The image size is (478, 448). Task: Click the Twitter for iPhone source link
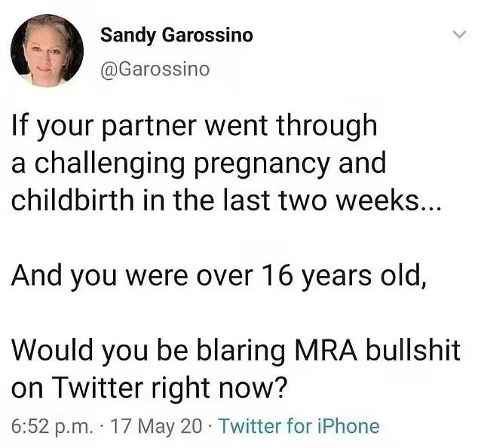point(299,425)
